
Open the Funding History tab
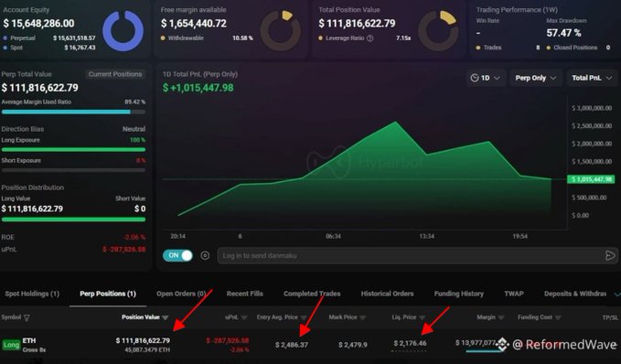459,294
